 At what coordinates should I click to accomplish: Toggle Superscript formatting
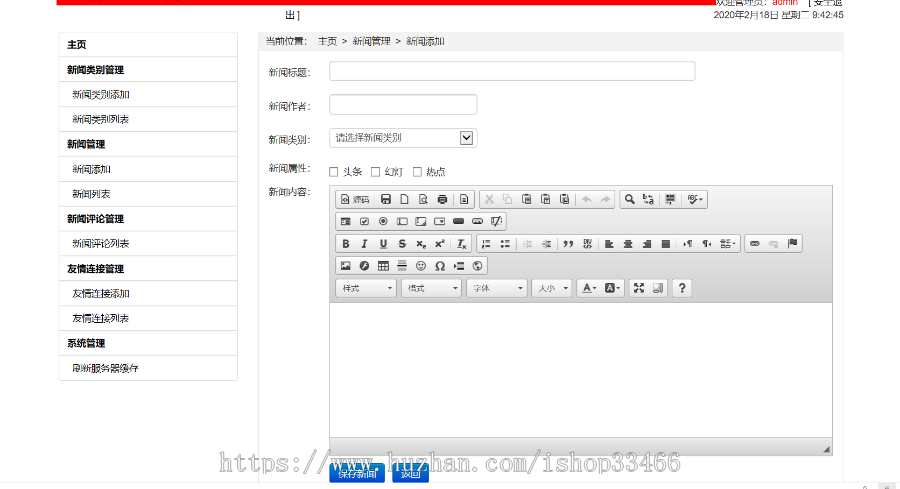pos(440,244)
